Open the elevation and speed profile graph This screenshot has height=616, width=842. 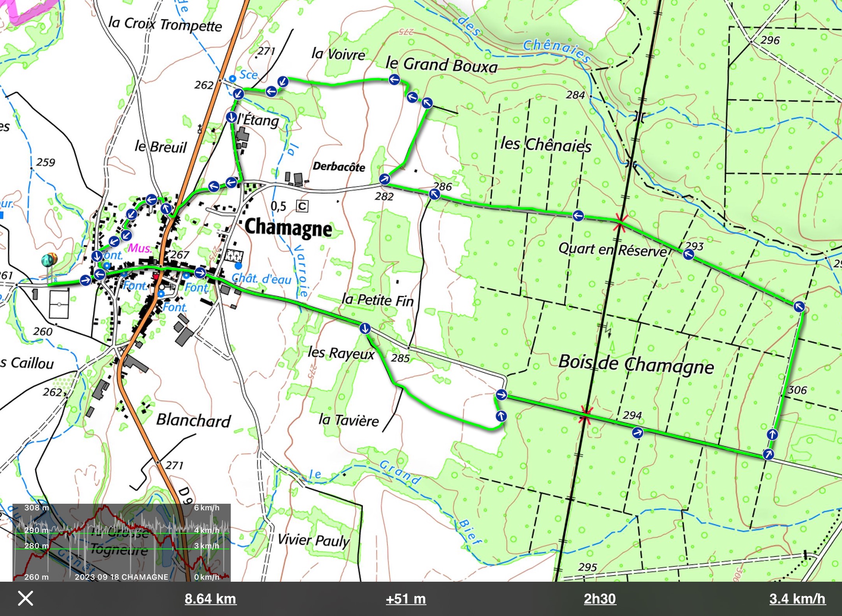pos(122,542)
